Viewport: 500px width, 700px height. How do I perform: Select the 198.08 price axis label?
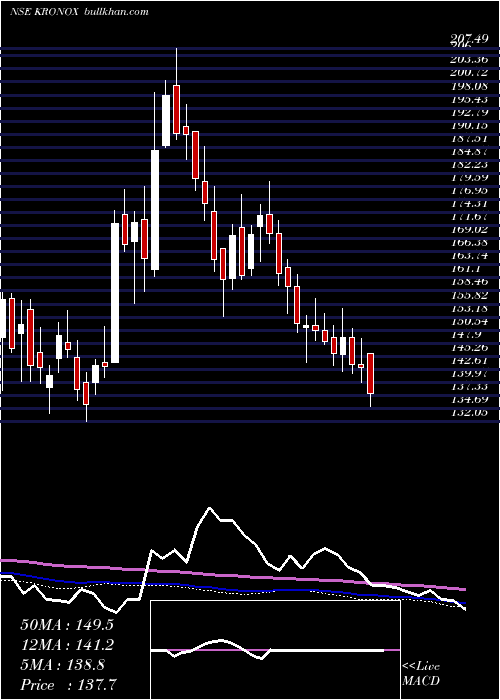tap(469, 86)
